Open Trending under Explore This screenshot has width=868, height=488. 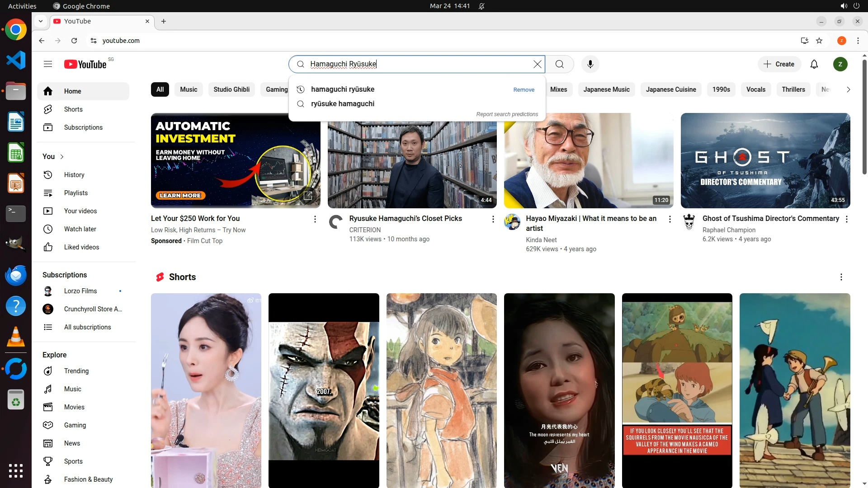(x=76, y=371)
